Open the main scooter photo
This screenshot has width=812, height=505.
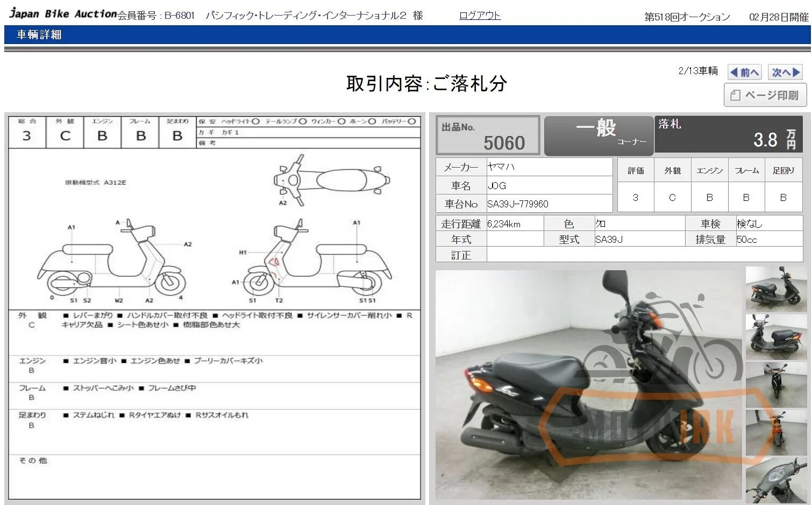(x=589, y=385)
